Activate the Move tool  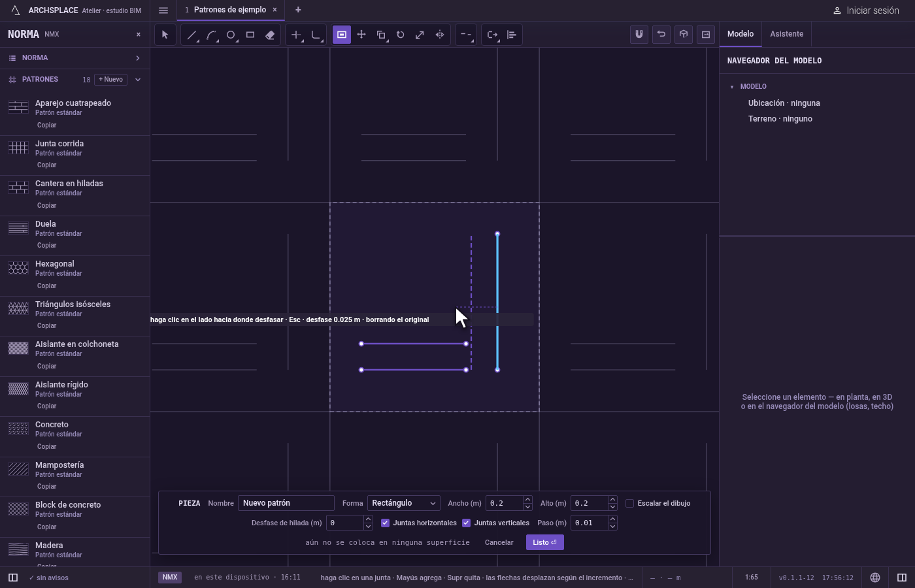click(361, 35)
